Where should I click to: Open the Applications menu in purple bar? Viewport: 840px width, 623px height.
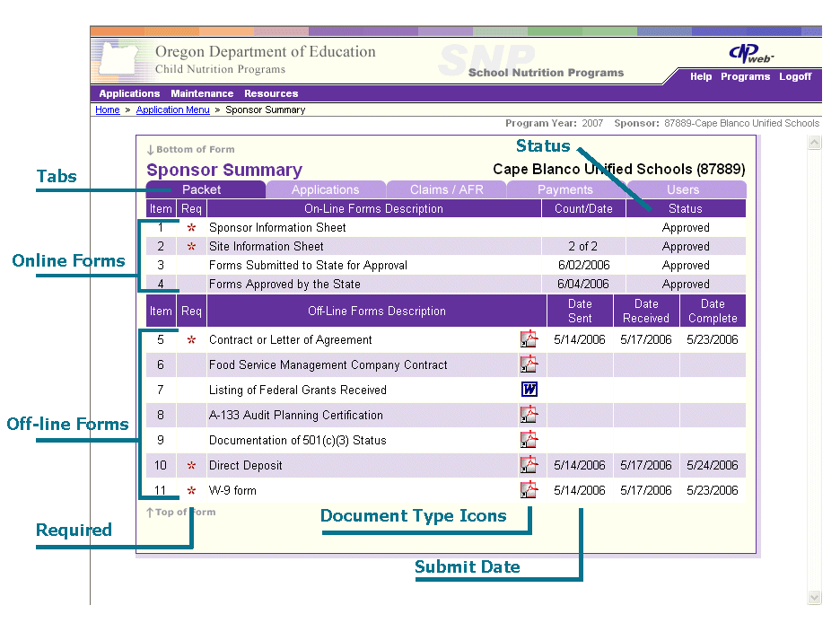coord(129,93)
